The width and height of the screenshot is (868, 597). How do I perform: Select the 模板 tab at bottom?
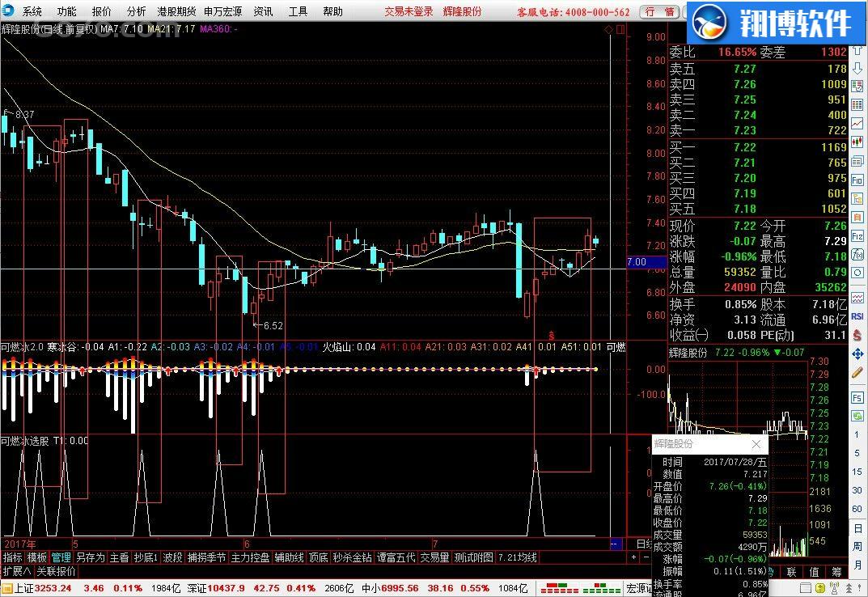tap(37, 557)
